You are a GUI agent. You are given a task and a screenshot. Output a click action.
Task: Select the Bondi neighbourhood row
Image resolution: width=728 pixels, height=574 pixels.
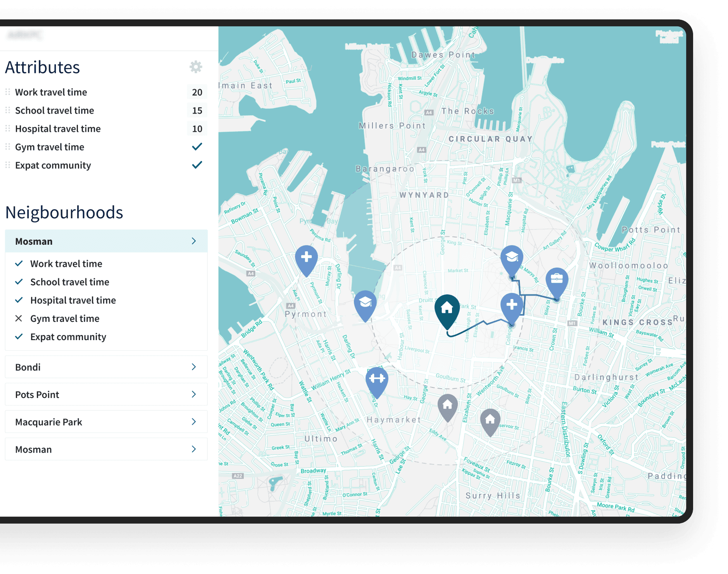(x=106, y=367)
